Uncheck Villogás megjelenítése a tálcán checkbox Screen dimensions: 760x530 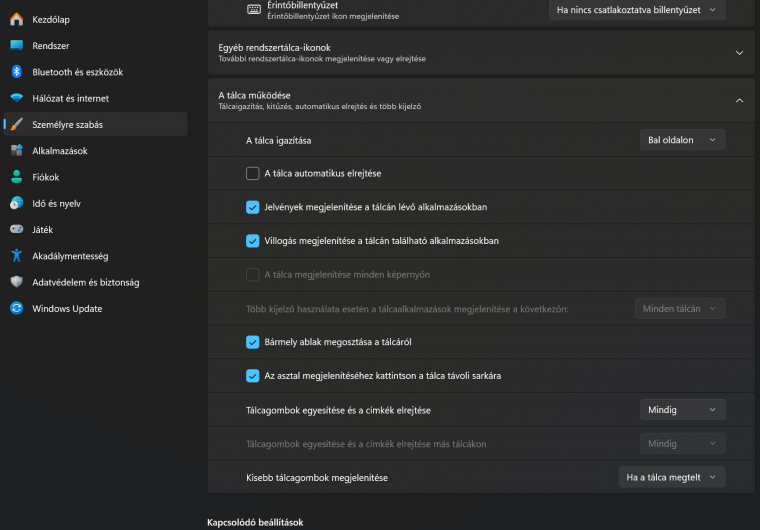(x=253, y=241)
